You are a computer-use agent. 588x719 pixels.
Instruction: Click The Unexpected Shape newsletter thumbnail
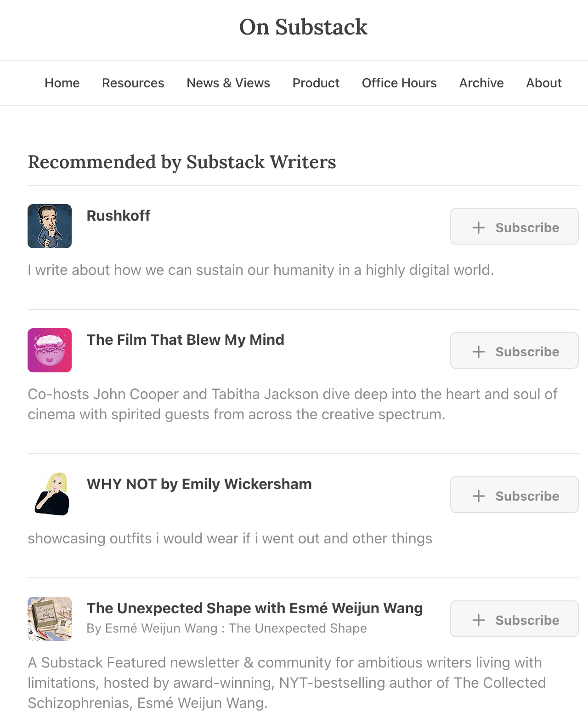(x=50, y=619)
